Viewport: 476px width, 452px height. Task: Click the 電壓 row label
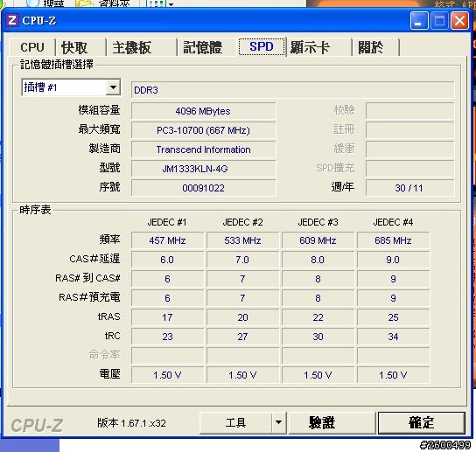[110, 374]
